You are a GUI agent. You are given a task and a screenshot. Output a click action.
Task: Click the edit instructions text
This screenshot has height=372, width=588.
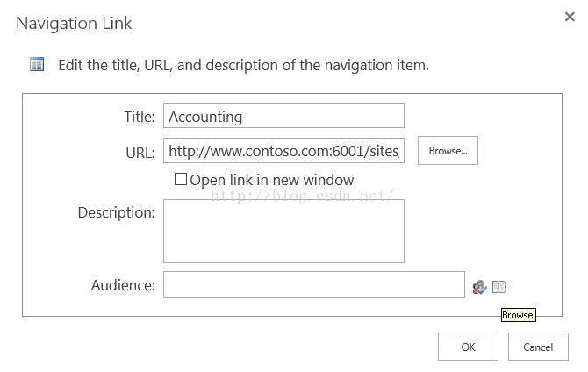(243, 65)
